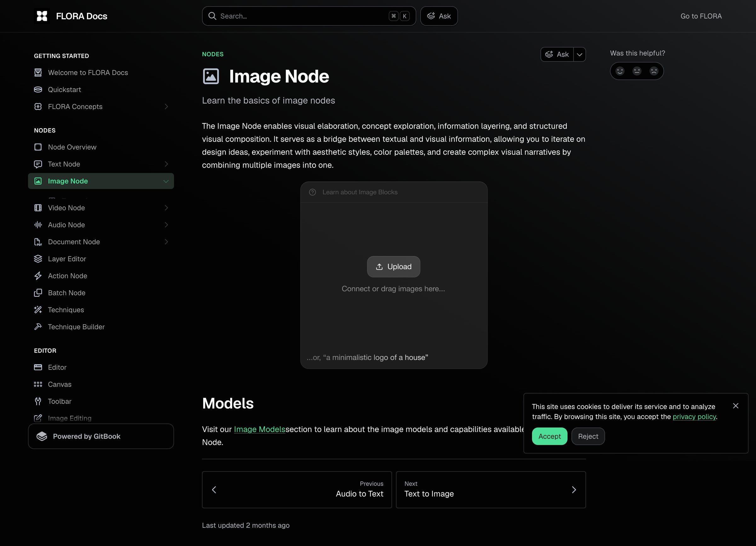Click the Canvas grid dots icon
The width and height of the screenshot is (756, 546).
point(38,384)
